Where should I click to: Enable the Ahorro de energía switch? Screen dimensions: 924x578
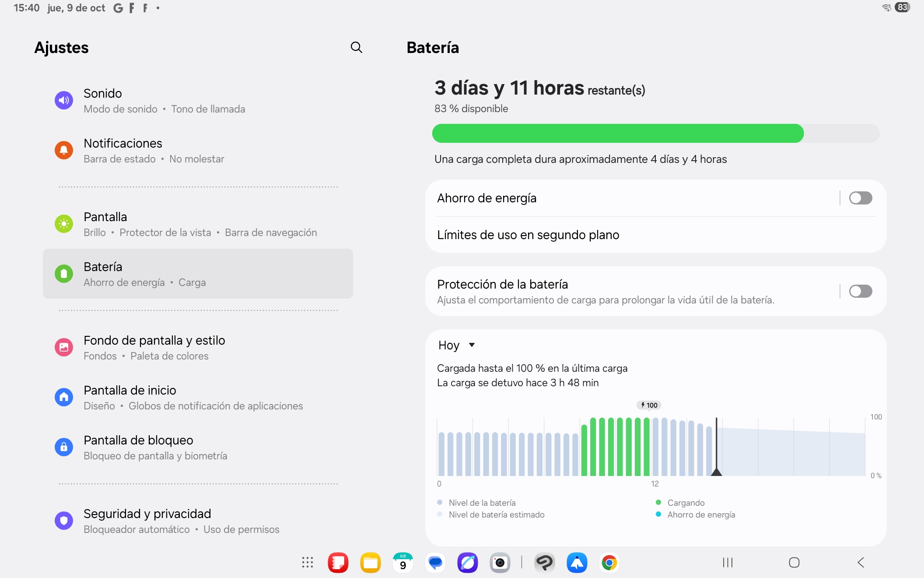[x=860, y=198]
